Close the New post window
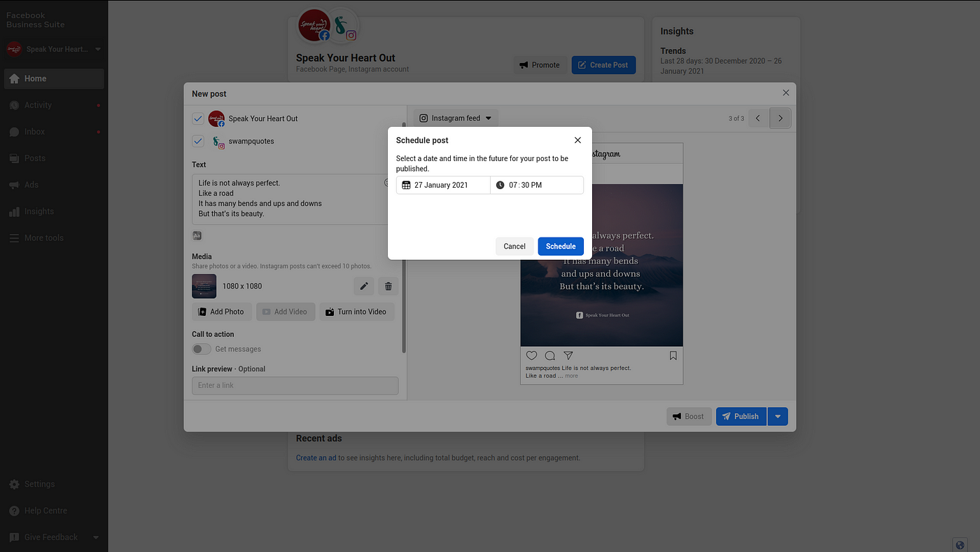Viewport: 980px width, 552px height. point(786,92)
